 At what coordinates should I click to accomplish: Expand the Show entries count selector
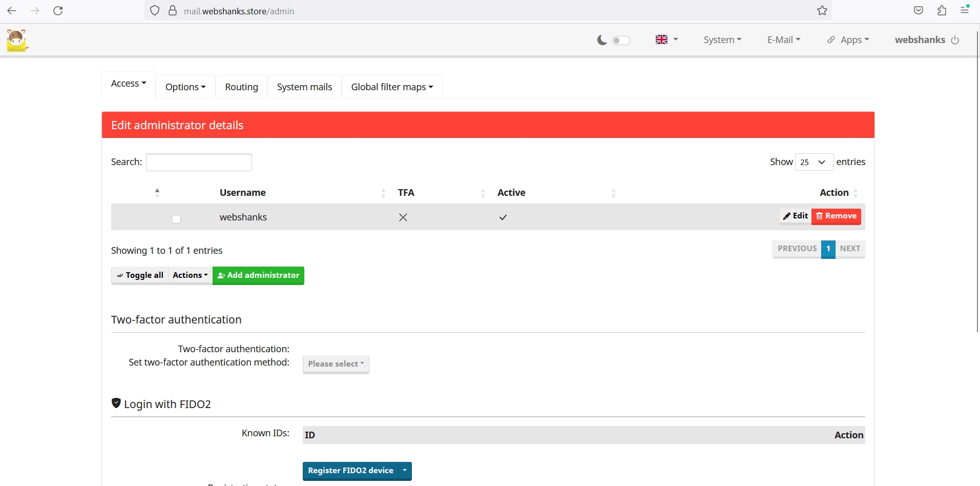click(814, 162)
